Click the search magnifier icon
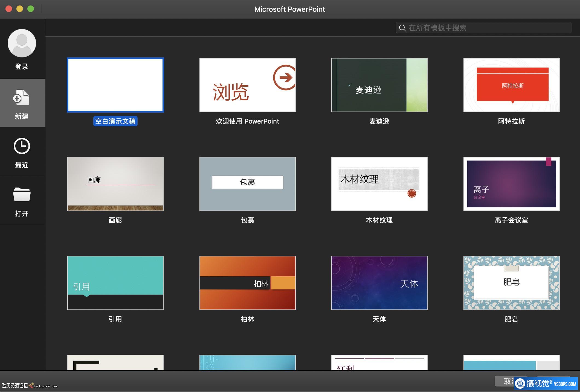 tap(402, 28)
